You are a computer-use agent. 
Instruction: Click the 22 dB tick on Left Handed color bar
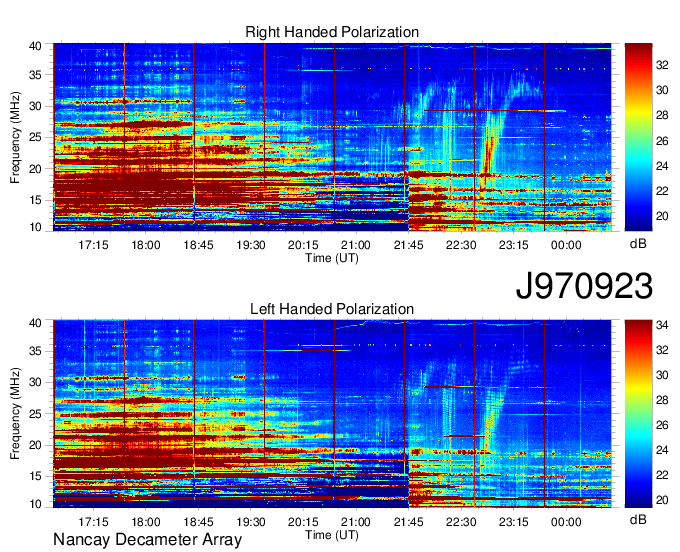(662, 475)
